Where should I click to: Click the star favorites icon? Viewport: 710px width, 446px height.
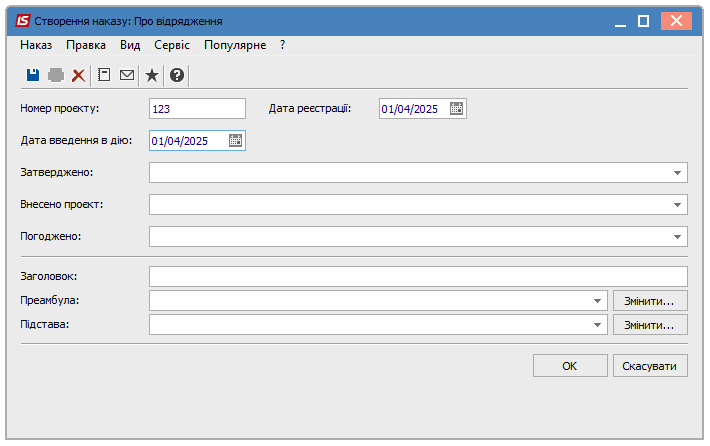click(x=152, y=75)
